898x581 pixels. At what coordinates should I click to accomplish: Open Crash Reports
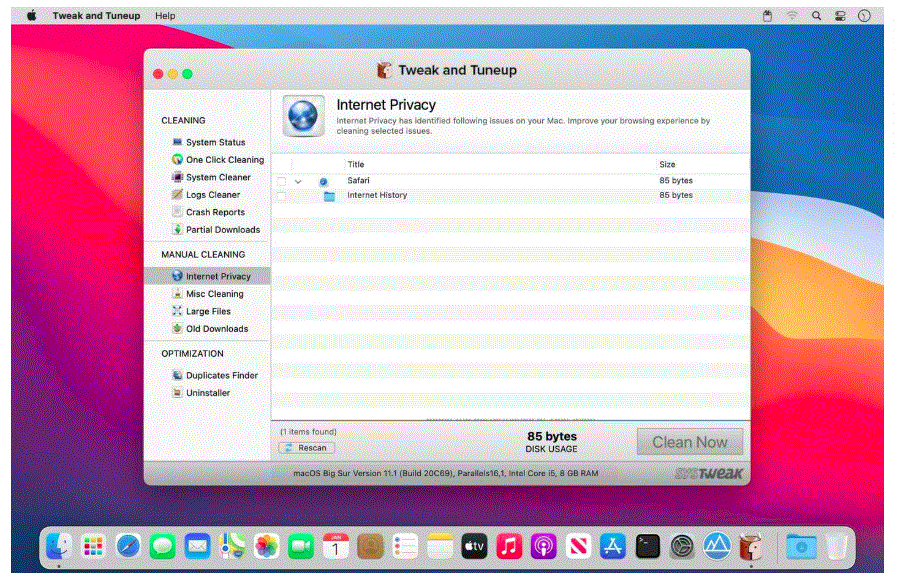click(x=208, y=212)
